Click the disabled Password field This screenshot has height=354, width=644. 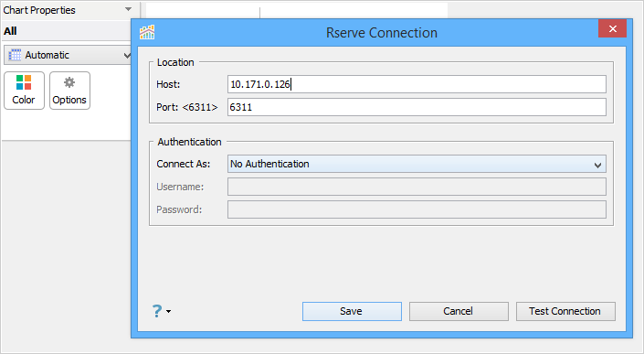417,209
